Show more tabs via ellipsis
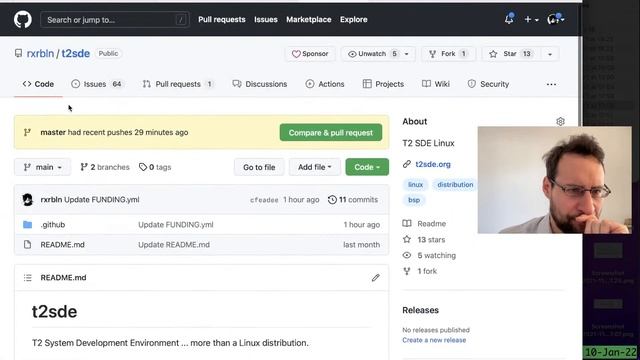Viewport: 640px width, 360px height. click(551, 84)
